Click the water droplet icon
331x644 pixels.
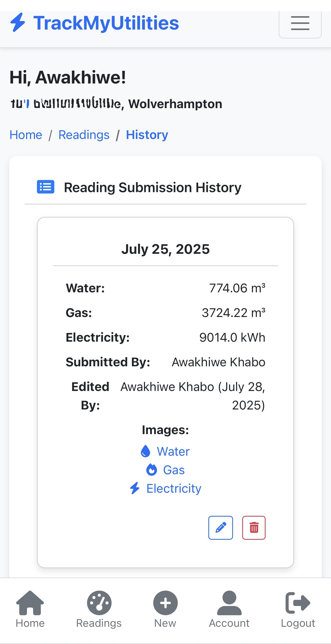coord(145,451)
